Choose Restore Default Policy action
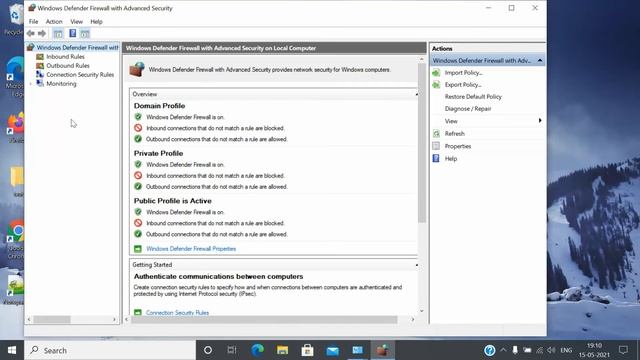Screen dimensions: 640x360 tap(473, 97)
